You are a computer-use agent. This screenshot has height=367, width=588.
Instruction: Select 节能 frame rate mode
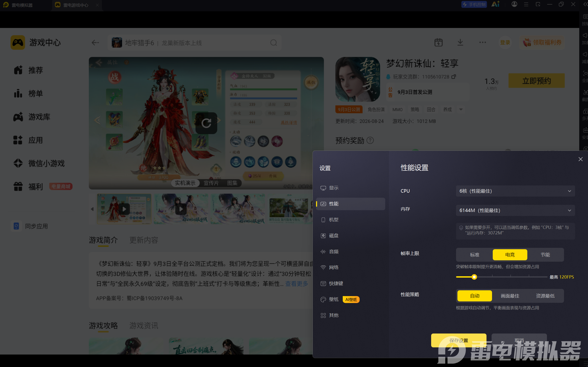tap(545, 255)
